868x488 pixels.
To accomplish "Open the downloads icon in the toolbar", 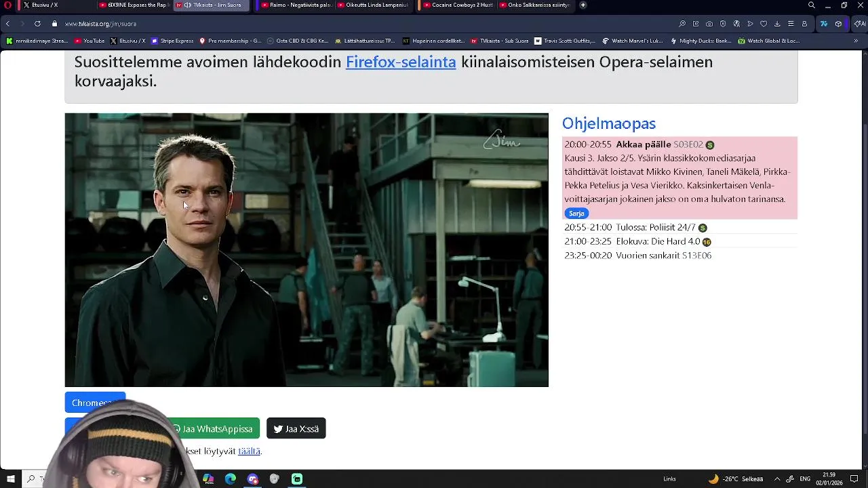I will click(777, 24).
